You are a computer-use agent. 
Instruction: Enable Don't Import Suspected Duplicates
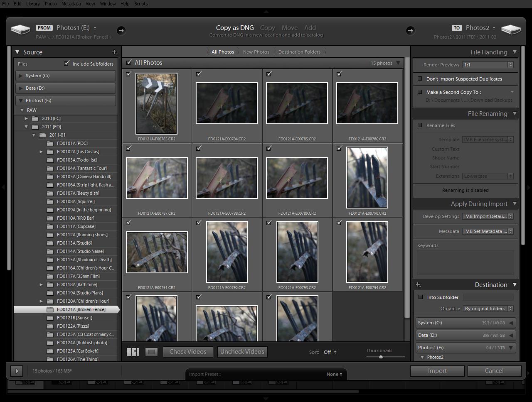[420, 79]
